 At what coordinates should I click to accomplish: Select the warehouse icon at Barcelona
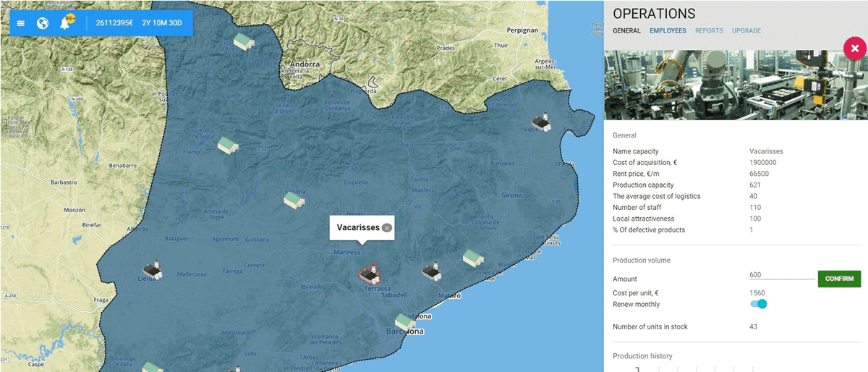pyautogui.click(x=405, y=321)
